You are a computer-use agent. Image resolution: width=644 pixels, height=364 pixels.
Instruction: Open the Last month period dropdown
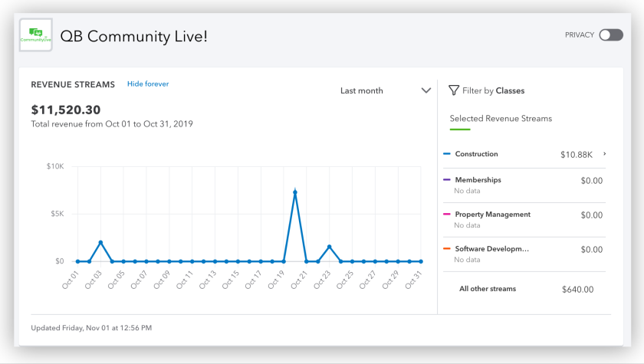pos(385,90)
